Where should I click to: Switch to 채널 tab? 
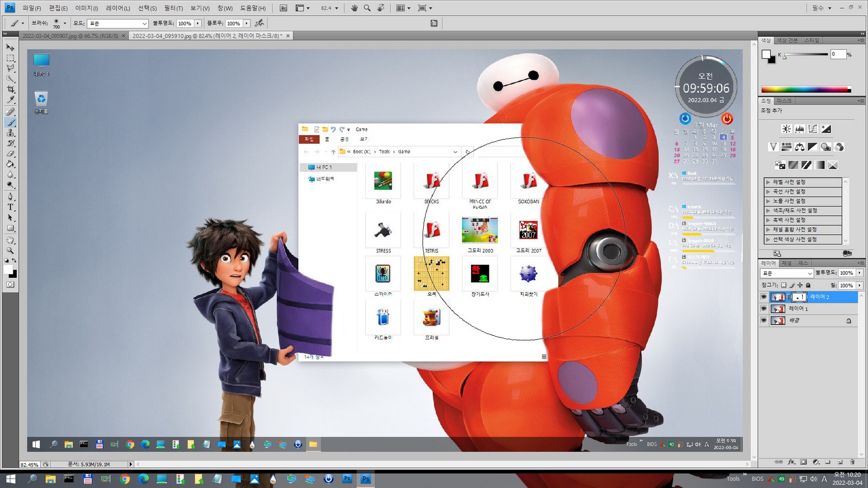(787, 263)
